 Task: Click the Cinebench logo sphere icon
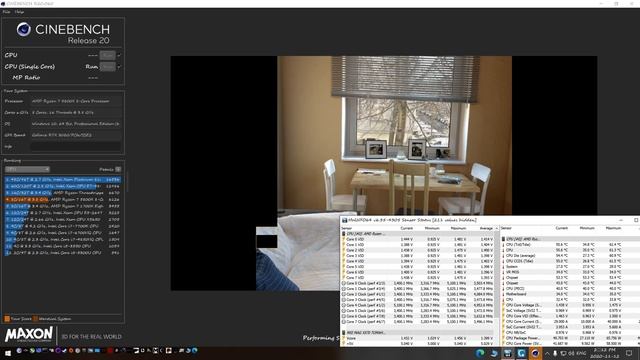(24, 29)
